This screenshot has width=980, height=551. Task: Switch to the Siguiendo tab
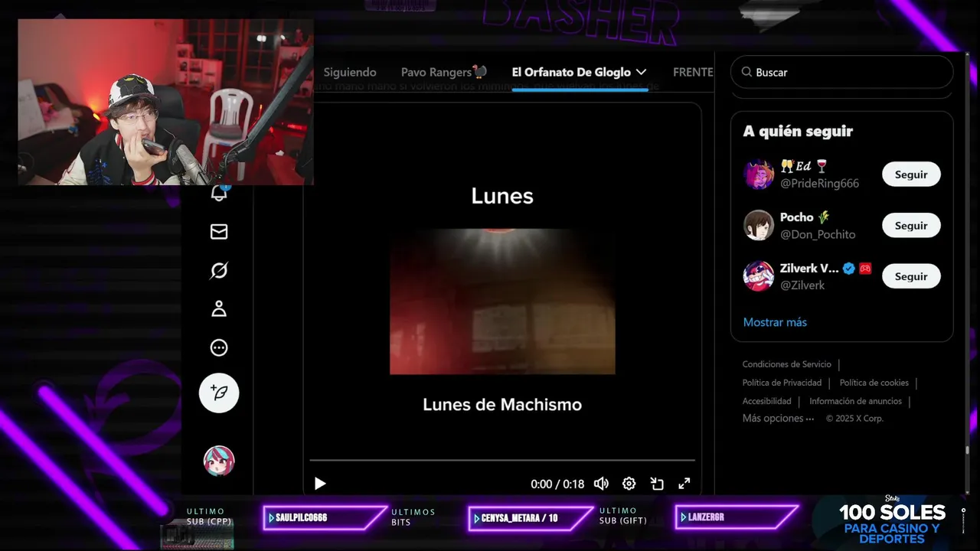point(350,72)
